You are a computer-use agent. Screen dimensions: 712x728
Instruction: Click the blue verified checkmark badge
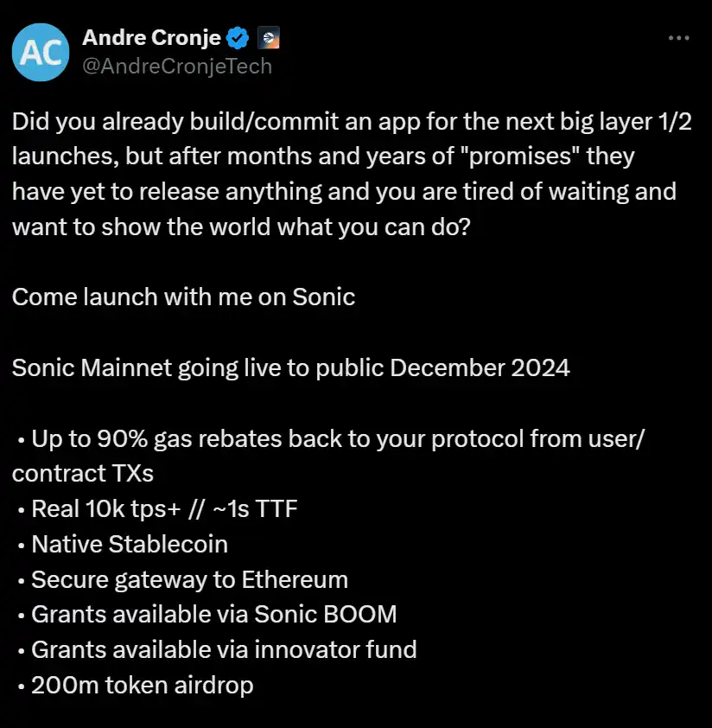pos(238,38)
